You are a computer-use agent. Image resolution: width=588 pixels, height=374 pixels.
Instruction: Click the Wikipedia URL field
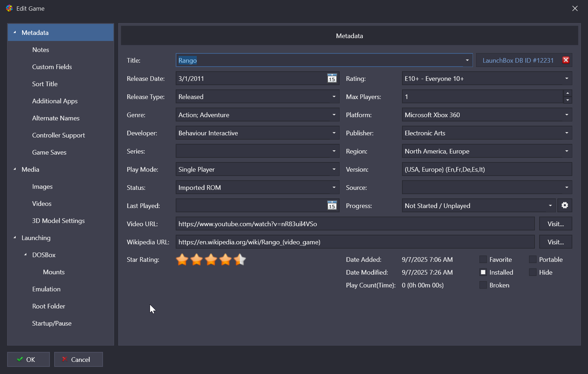[x=355, y=242]
